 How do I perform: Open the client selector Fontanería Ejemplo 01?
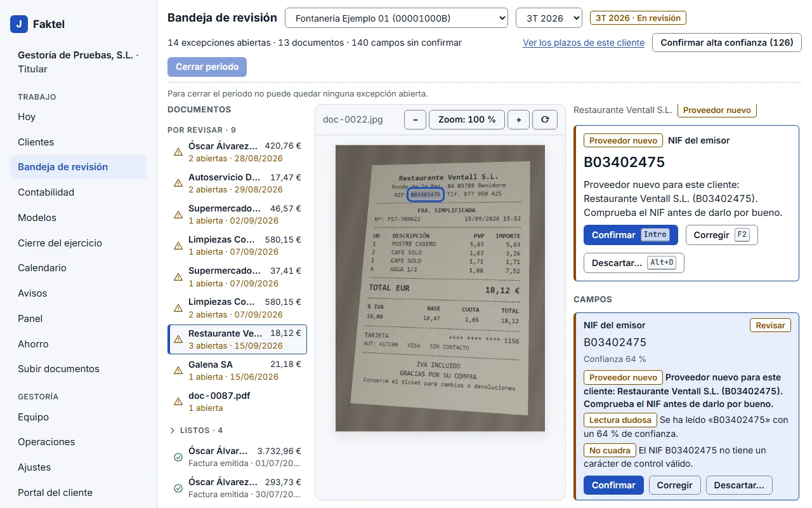[x=396, y=18]
